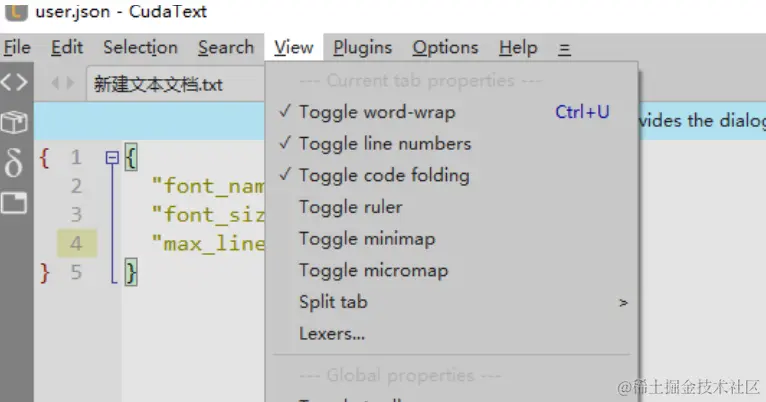Close the open View menu
766x402 pixels.
click(294, 48)
